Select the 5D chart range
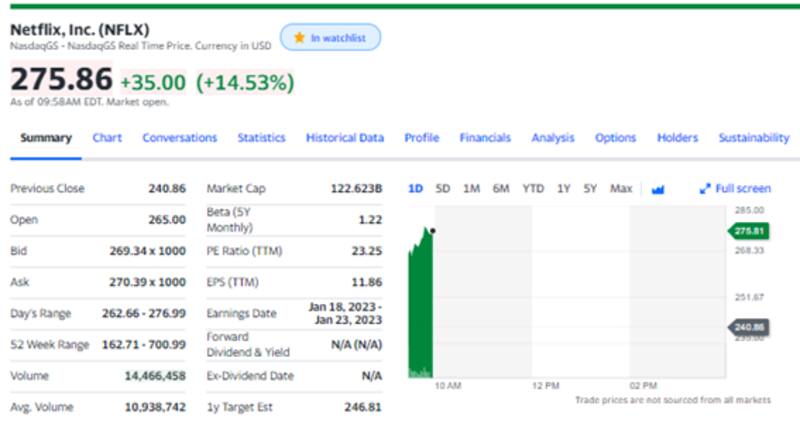Viewport: 800px width, 433px height. [443, 188]
